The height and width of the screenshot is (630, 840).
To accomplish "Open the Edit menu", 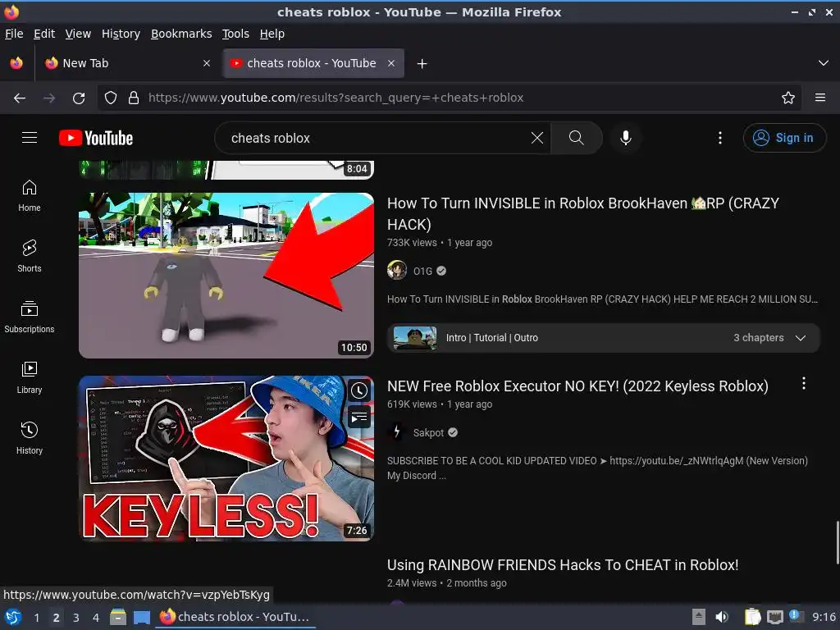I will coord(44,34).
